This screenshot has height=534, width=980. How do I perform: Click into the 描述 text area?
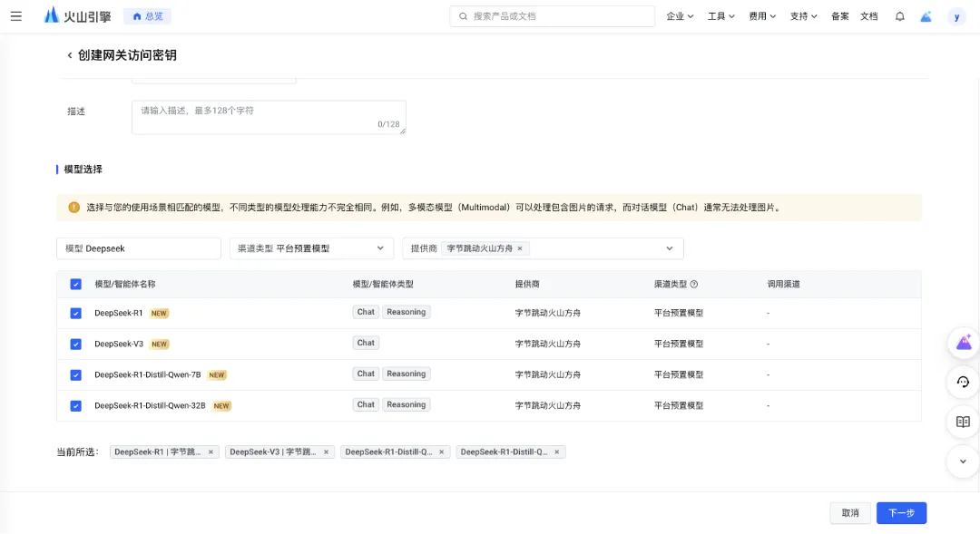[269, 118]
